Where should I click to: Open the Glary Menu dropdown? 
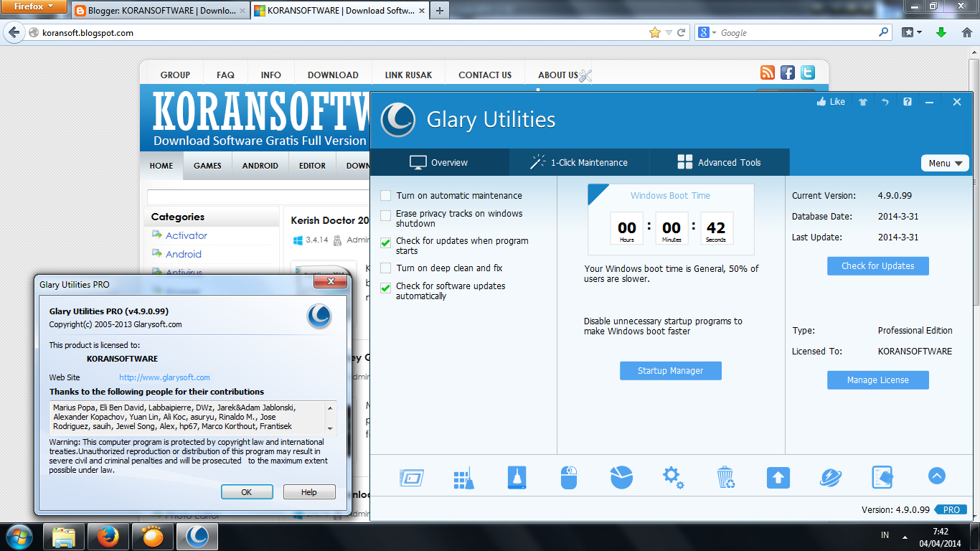[945, 163]
